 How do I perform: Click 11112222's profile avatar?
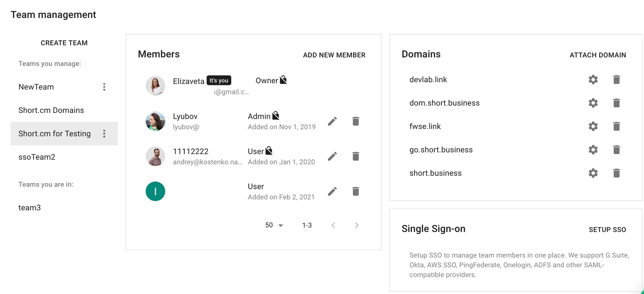(x=156, y=156)
